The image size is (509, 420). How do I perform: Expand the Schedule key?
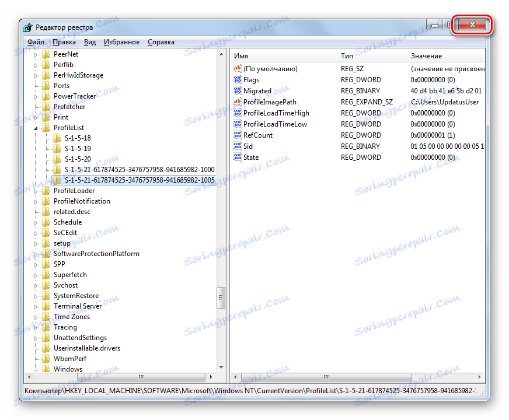pyautogui.click(x=36, y=222)
